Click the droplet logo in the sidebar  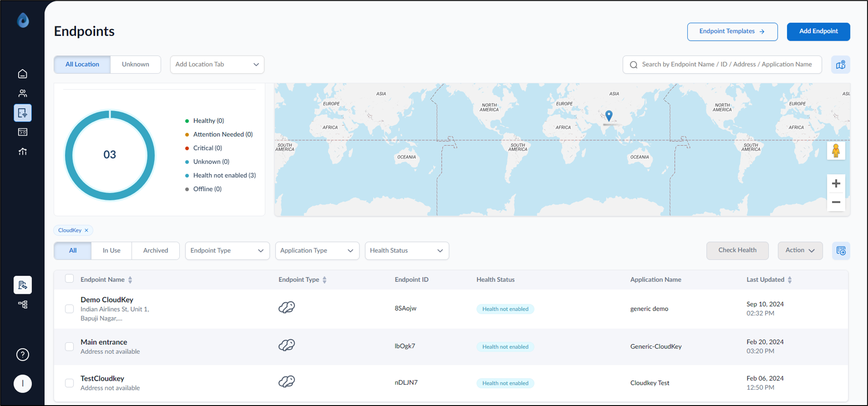pyautogui.click(x=23, y=20)
